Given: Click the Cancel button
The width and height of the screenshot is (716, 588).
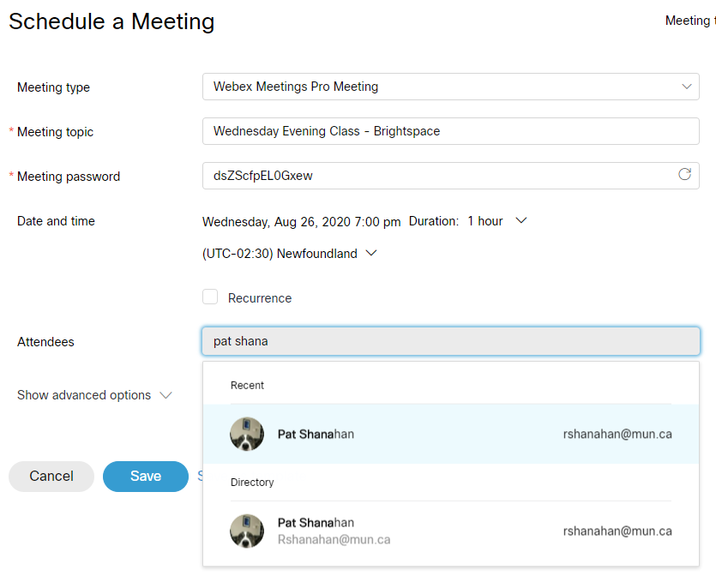Looking at the screenshot, I should (x=51, y=477).
